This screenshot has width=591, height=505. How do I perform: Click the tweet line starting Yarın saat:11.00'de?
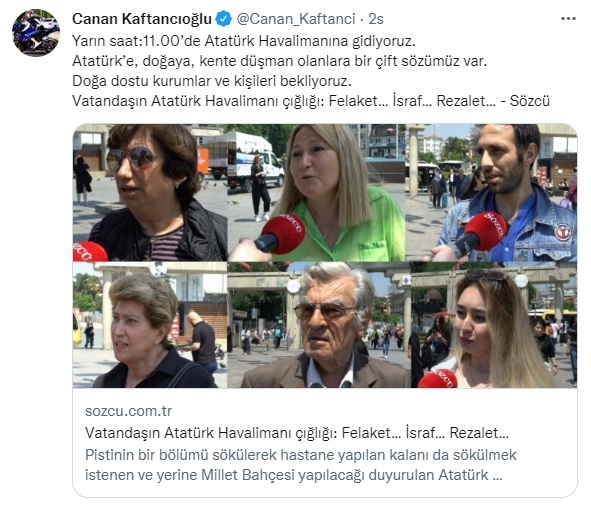pos(243,41)
